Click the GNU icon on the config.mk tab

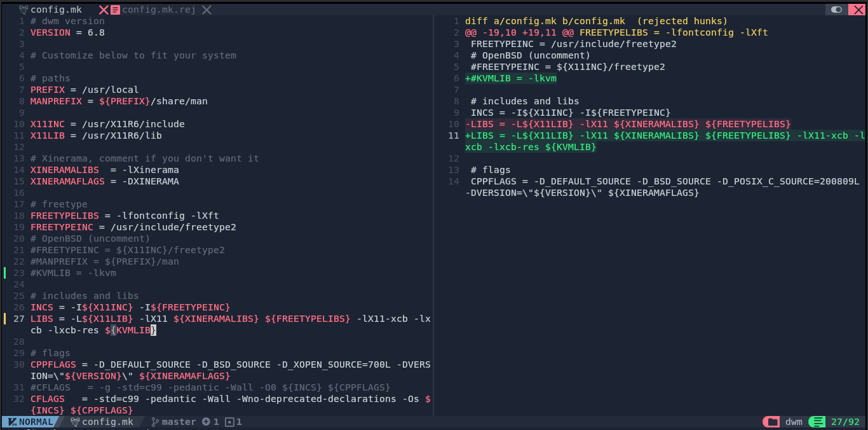24,10
